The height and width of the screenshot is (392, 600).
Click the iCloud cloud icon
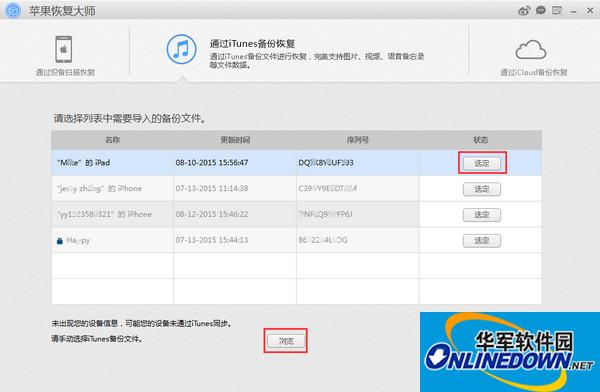(531, 50)
